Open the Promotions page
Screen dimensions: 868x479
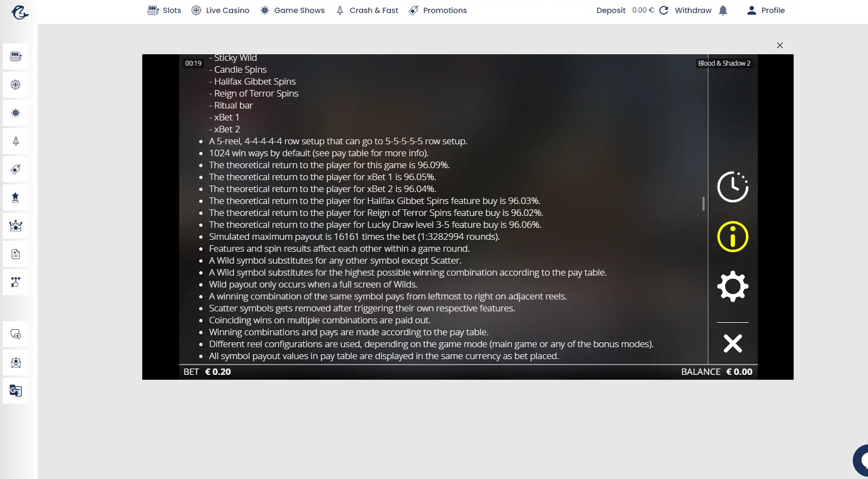click(x=438, y=10)
